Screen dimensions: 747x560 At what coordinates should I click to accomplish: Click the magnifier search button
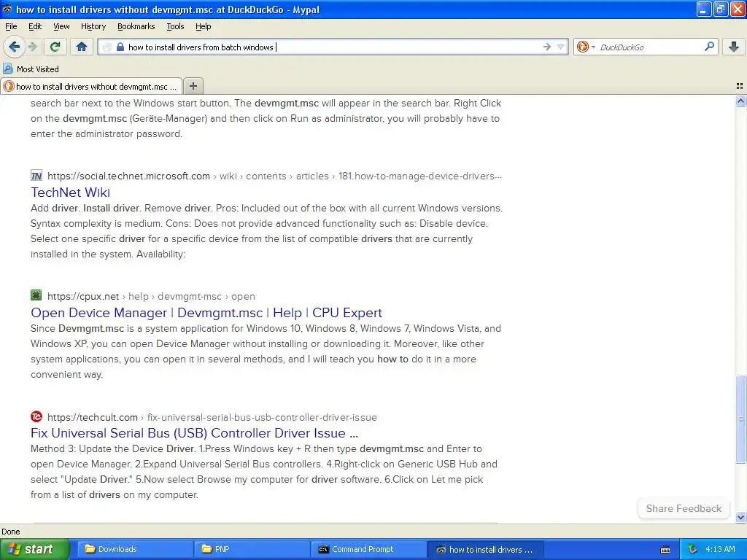[x=709, y=47]
